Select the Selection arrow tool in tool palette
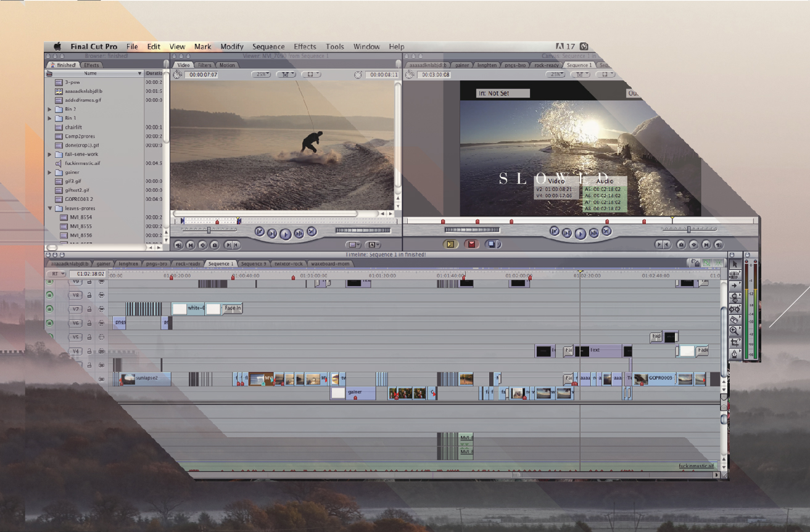This screenshot has width=810, height=532. pos(735,263)
